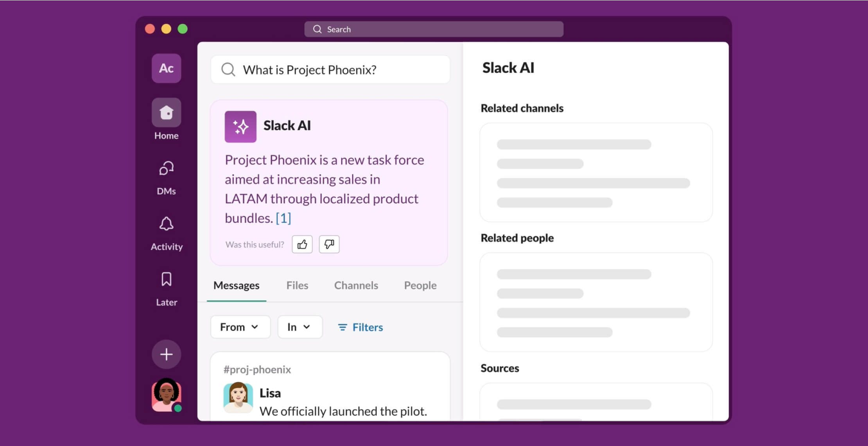Open the From filter dropdown
The image size is (868, 446).
pyautogui.click(x=240, y=327)
